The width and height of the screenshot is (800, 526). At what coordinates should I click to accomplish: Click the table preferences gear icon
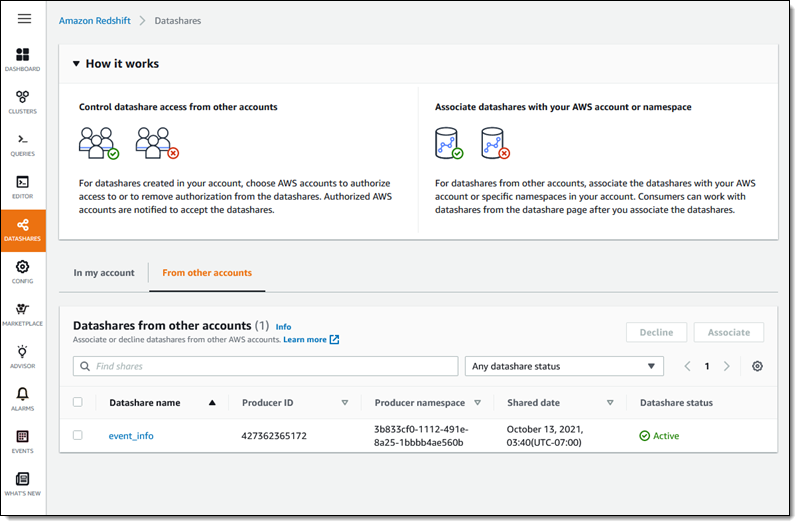tap(757, 366)
